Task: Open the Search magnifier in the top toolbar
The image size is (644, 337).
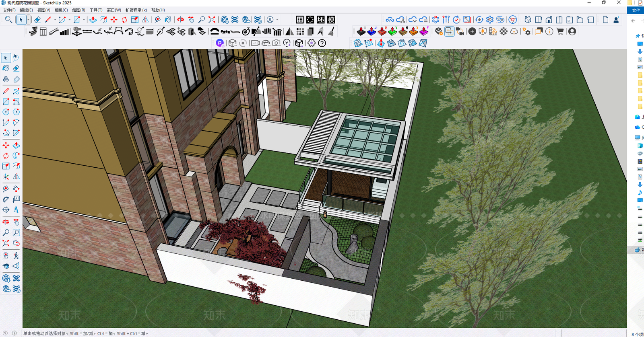Action: [8, 19]
